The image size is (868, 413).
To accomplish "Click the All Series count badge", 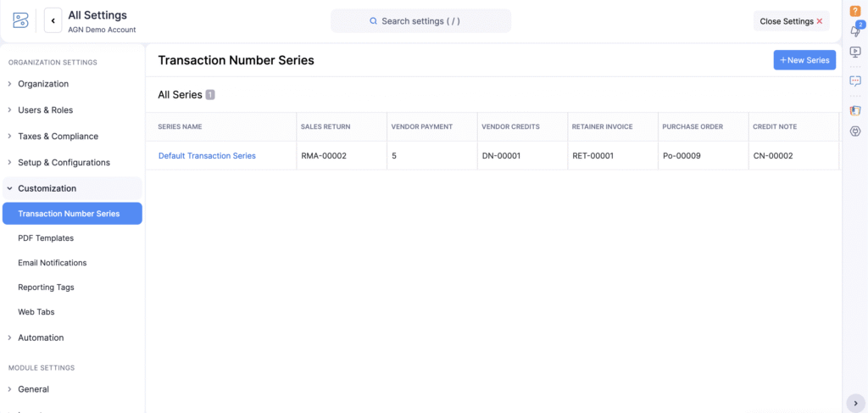I will [x=210, y=95].
